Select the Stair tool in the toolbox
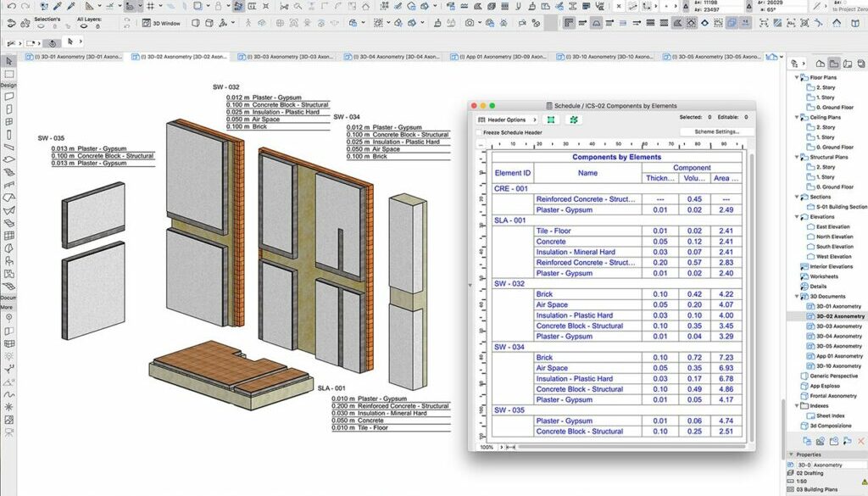The image size is (868, 496). point(8,173)
